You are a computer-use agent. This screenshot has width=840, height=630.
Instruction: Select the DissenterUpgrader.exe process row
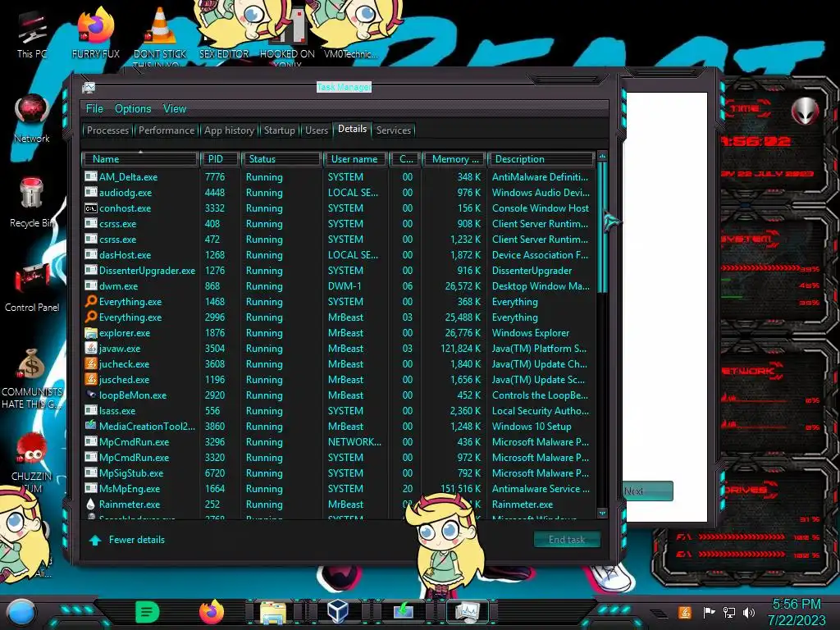tap(339, 271)
